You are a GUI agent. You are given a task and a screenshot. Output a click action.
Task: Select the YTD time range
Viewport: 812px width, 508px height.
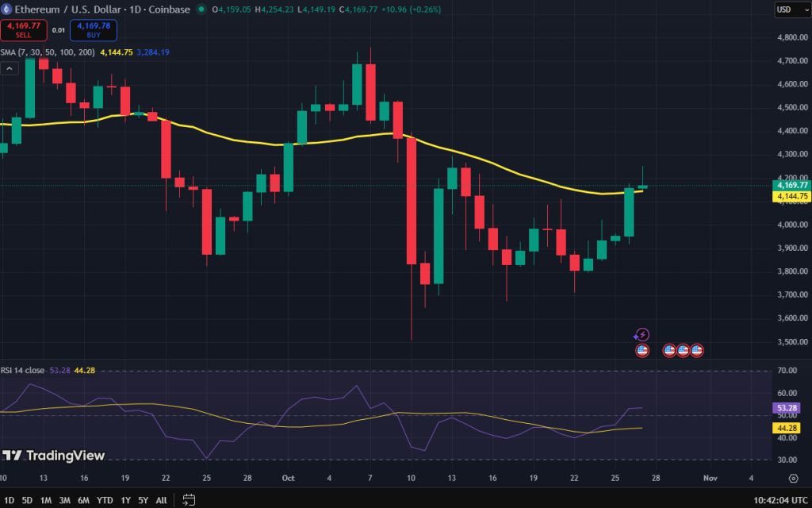[105, 500]
